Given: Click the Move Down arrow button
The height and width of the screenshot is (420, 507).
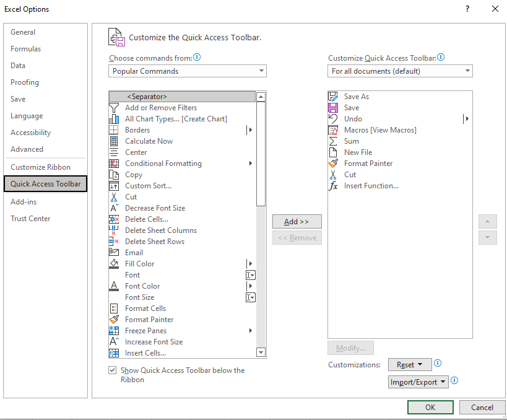Looking at the screenshot, I should pyautogui.click(x=487, y=237).
